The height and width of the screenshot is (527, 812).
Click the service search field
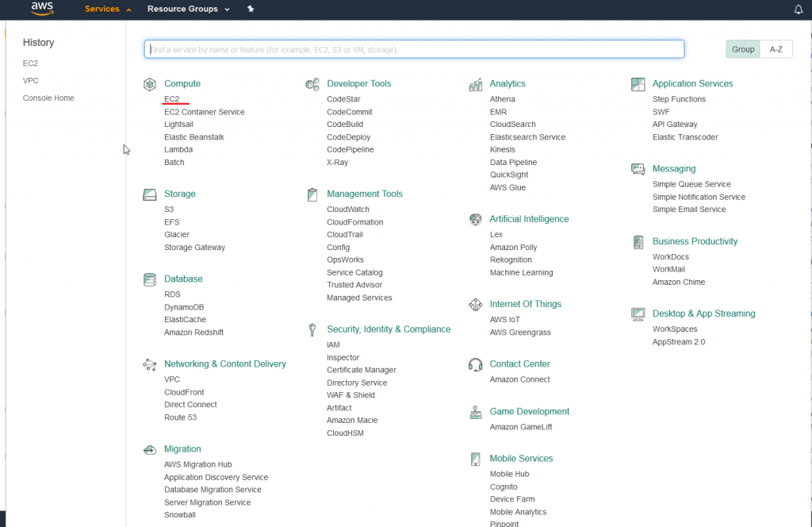(413, 48)
